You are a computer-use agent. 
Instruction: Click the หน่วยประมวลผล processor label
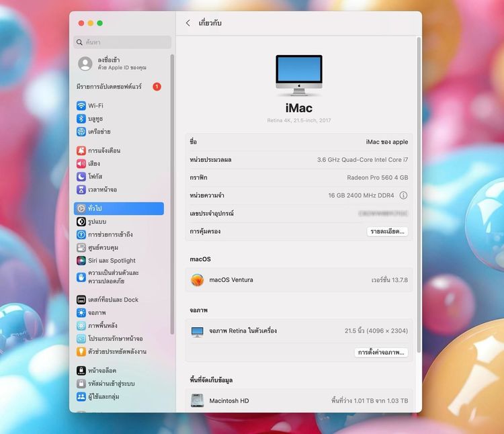point(210,160)
